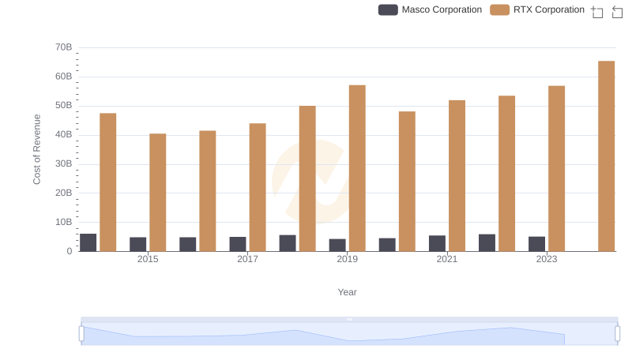The width and height of the screenshot is (632, 364).
Task: Click the 70B y-axis label
Action: (64, 47)
